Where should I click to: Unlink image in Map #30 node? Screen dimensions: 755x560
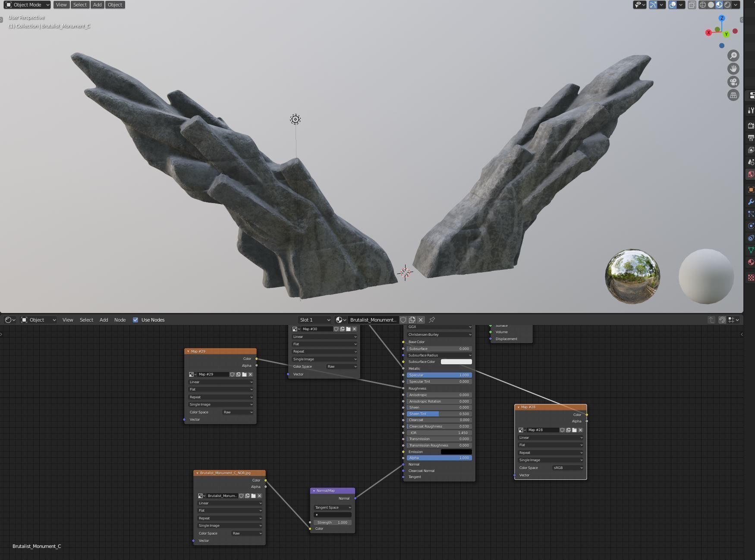(354, 329)
